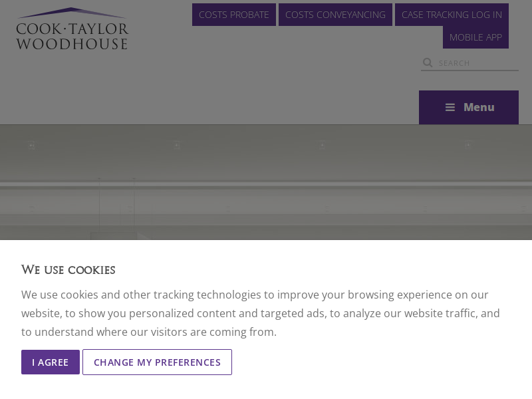Open the Costs Conveyancing page

[x=335, y=15]
